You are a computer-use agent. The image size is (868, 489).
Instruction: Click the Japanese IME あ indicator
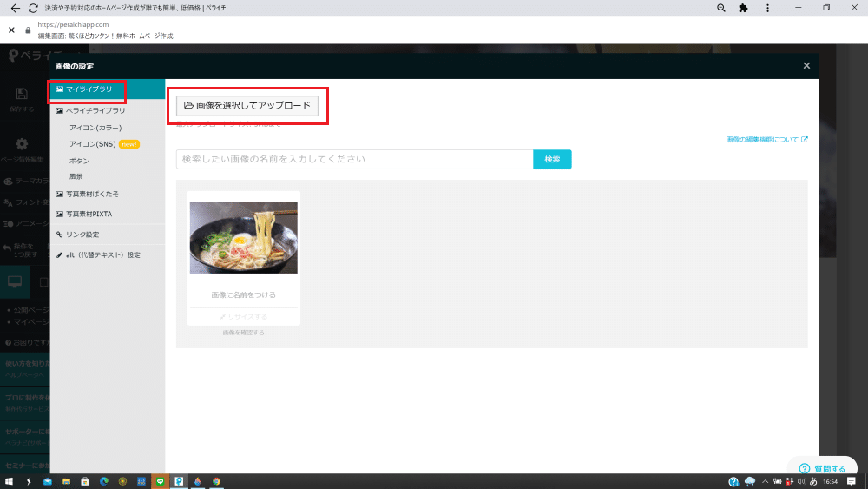(x=813, y=481)
